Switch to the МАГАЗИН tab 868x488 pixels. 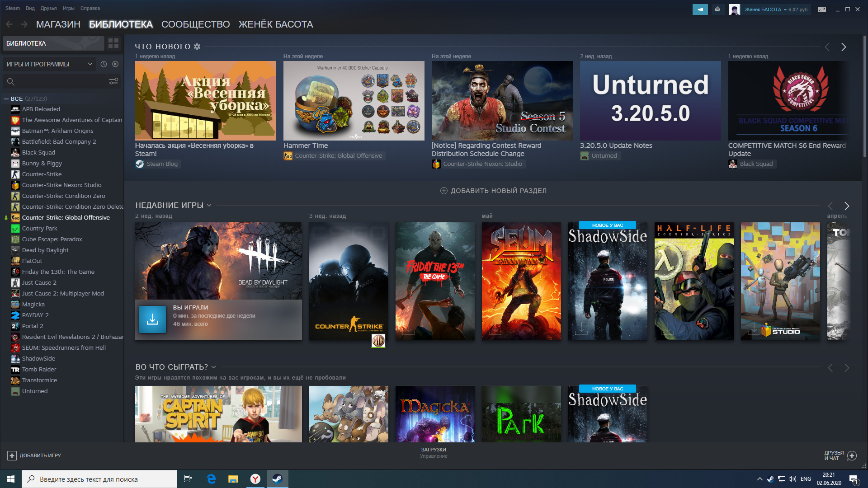coord(58,24)
